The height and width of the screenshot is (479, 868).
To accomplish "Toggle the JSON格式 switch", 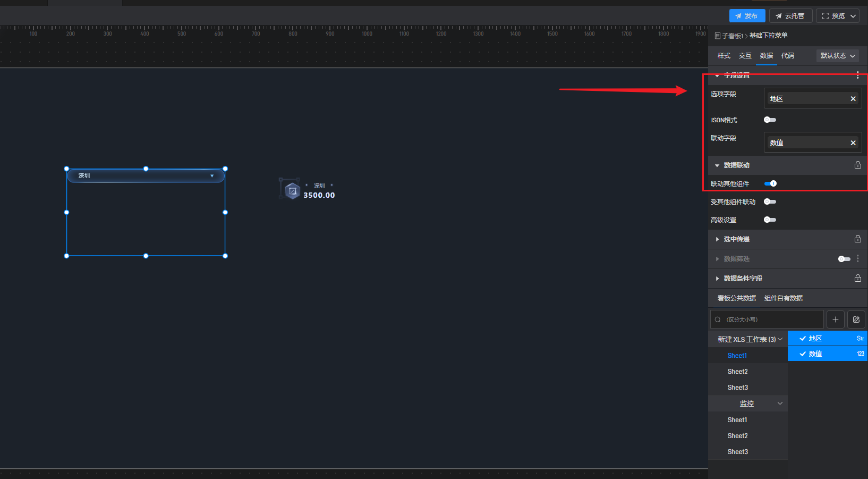I will click(770, 120).
